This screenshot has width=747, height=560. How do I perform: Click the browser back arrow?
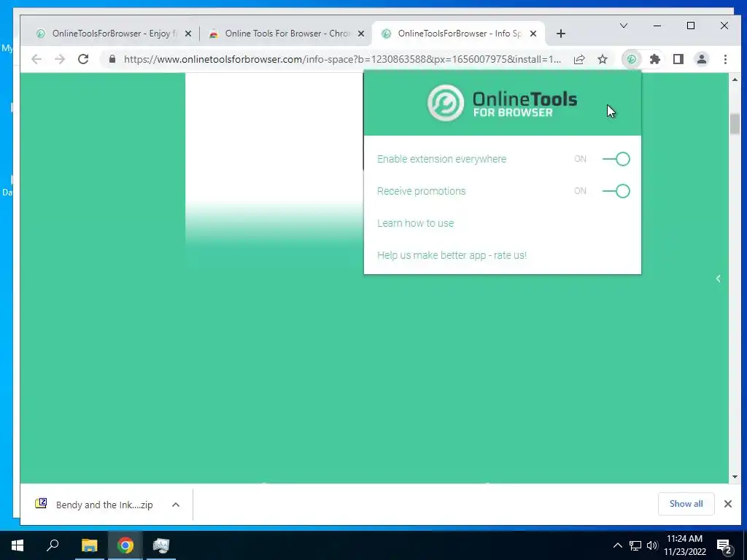36,59
